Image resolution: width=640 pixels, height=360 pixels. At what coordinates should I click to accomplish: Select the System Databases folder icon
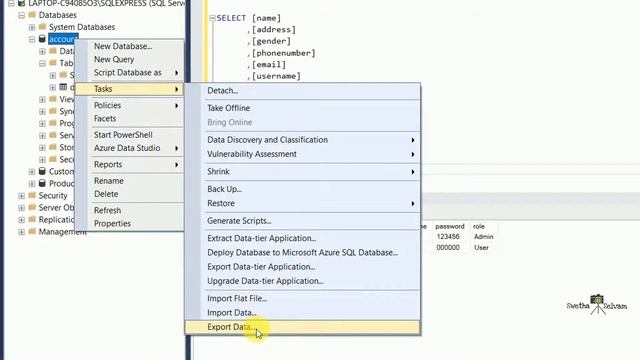coord(42,27)
